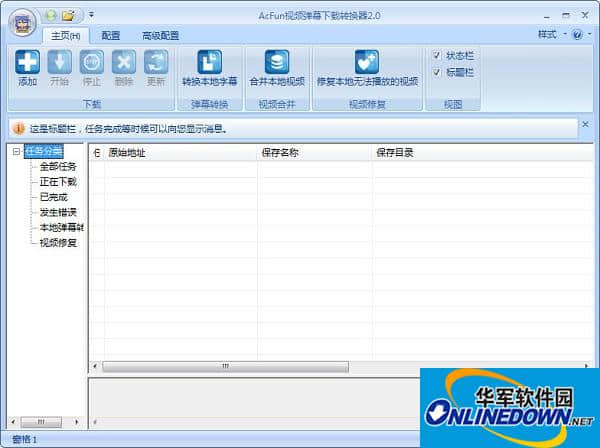Sort by 保存名称 column header

315,153
